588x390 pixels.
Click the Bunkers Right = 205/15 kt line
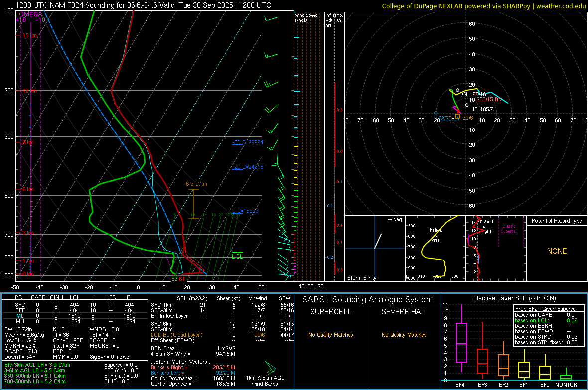[x=193, y=367]
